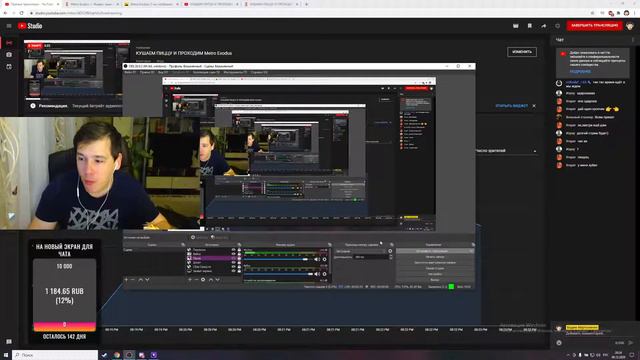Switch to the first Chrome tab
Screen dimensions: 640x360
[31, 4]
